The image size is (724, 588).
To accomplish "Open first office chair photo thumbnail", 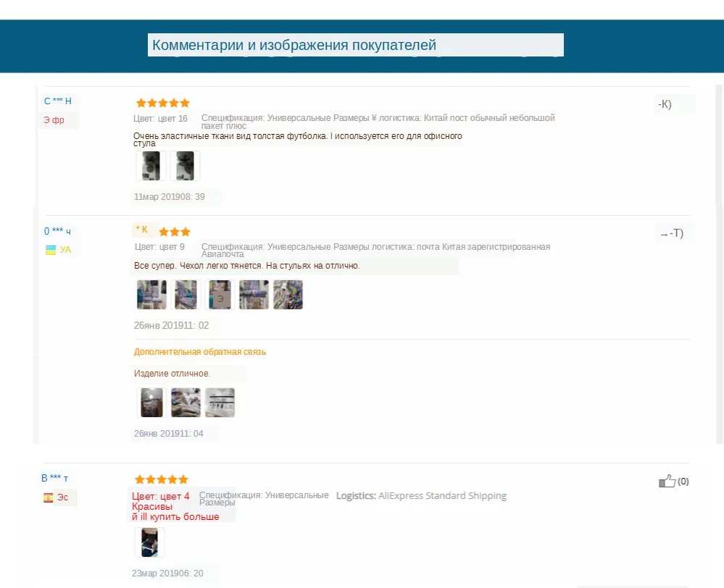I will pyautogui.click(x=151, y=166).
